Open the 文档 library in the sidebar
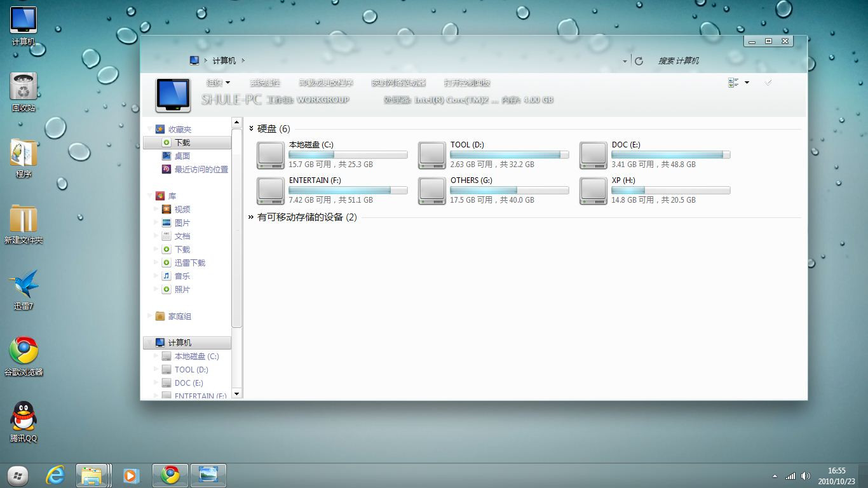This screenshot has height=488, width=868. tap(182, 236)
